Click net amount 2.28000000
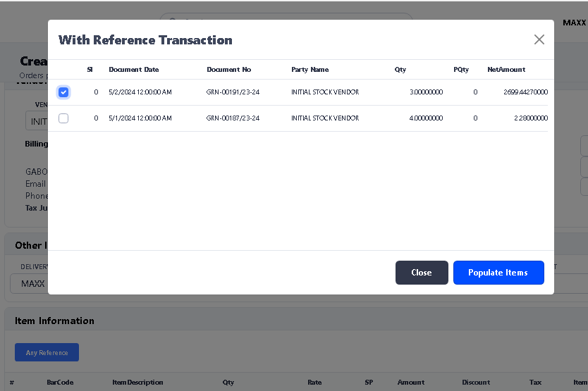588x391 pixels. click(x=531, y=118)
